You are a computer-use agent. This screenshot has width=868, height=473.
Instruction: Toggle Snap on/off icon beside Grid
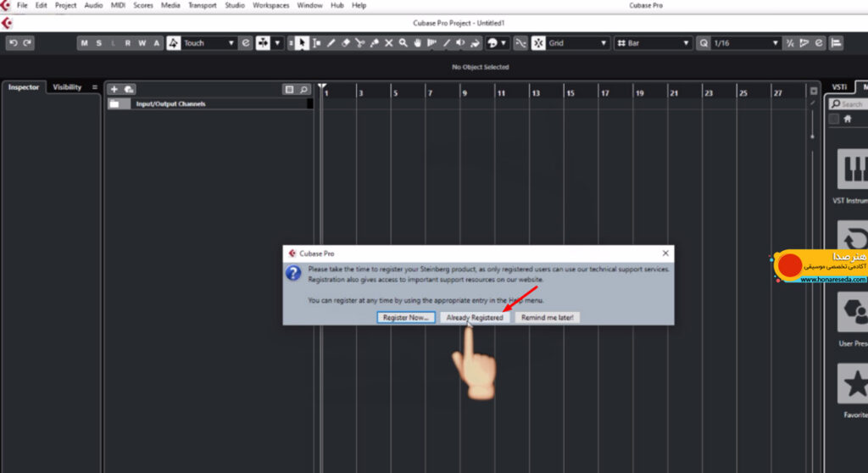pyautogui.click(x=538, y=43)
